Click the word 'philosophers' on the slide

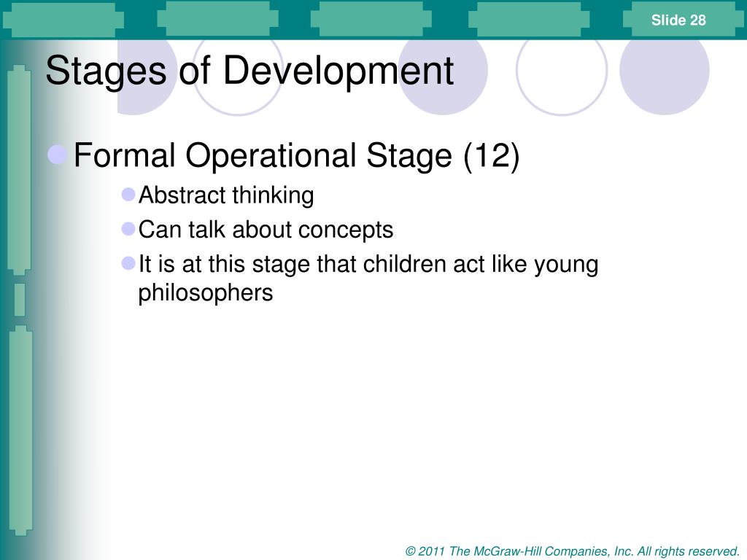[x=205, y=293]
